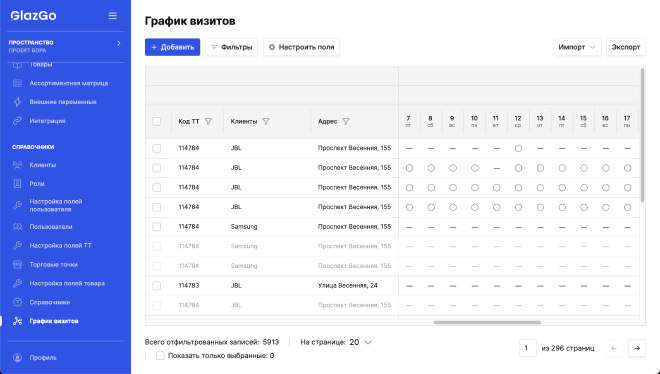Enable Показать только выбранные checkbox
Screen dimensions: 660x374
click(x=160, y=355)
